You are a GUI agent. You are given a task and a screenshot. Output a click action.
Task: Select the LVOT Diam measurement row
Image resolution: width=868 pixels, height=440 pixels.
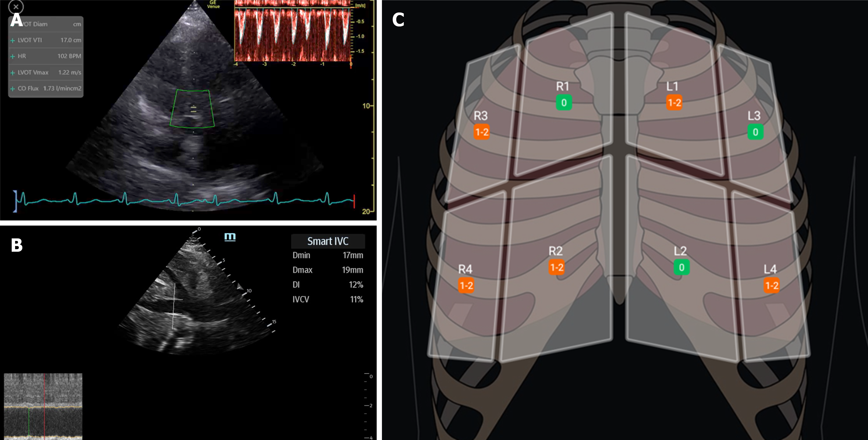46,24
